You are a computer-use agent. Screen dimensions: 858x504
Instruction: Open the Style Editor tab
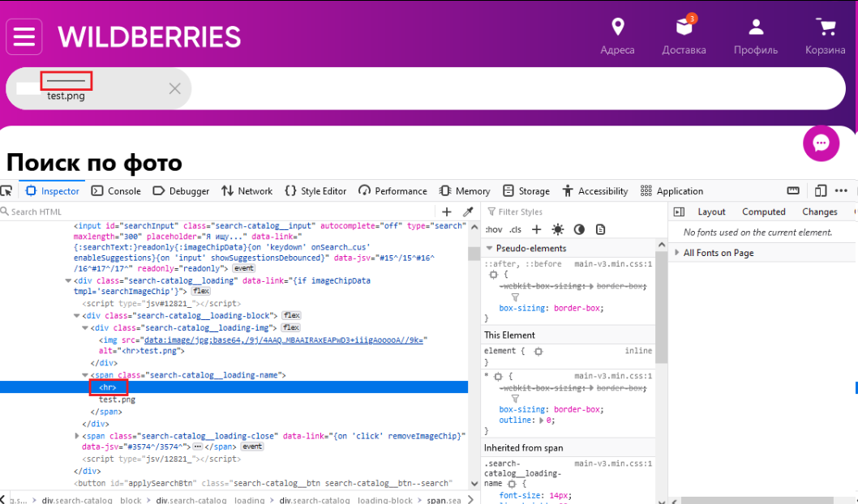pyautogui.click(x=315, y=190)
